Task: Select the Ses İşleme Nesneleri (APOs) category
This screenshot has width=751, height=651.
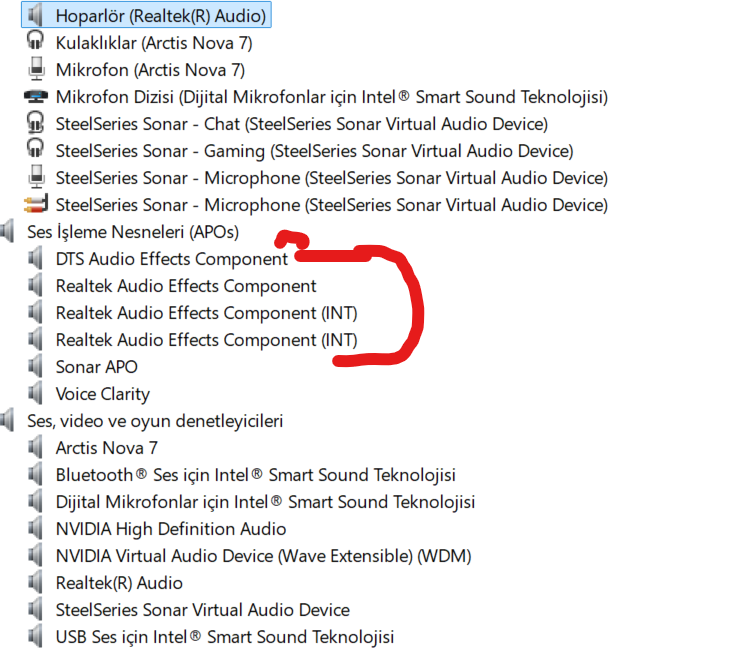Action: click(133, 232)
